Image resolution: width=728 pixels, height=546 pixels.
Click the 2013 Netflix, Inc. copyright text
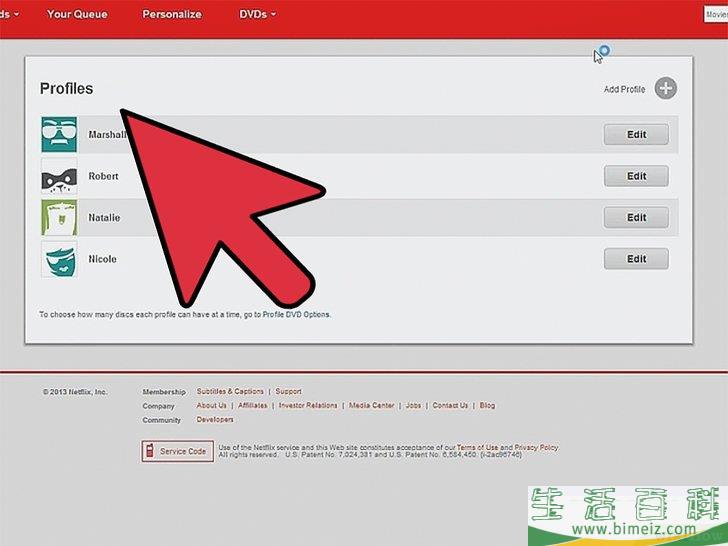[x=75, y=392]
